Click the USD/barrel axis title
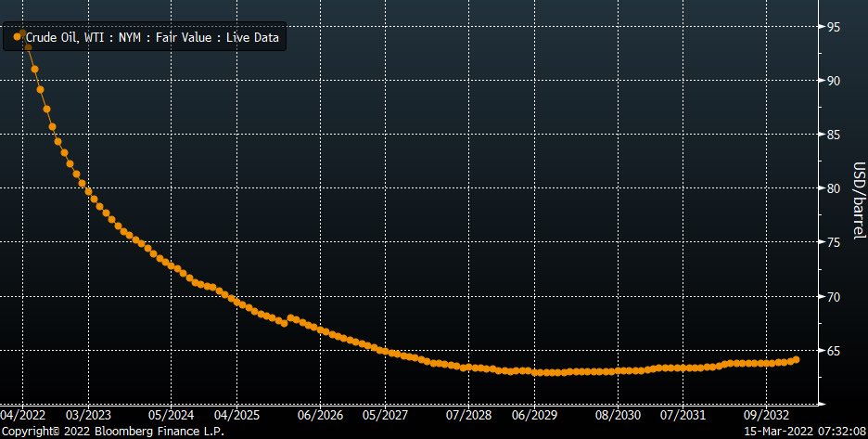 tap(859, 200)
